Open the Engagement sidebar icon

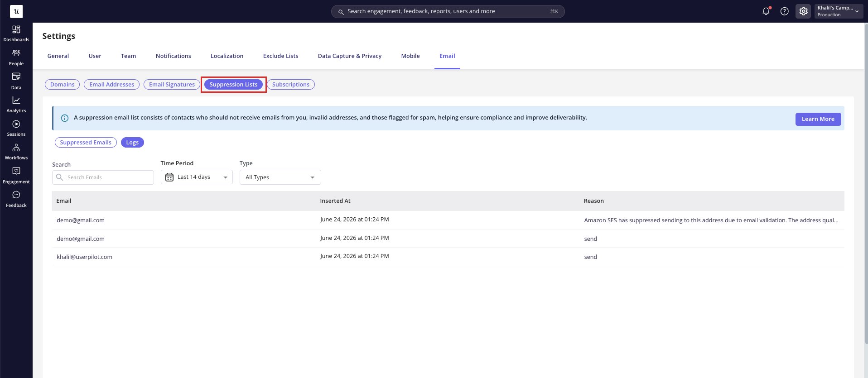[x=16, y=171]
